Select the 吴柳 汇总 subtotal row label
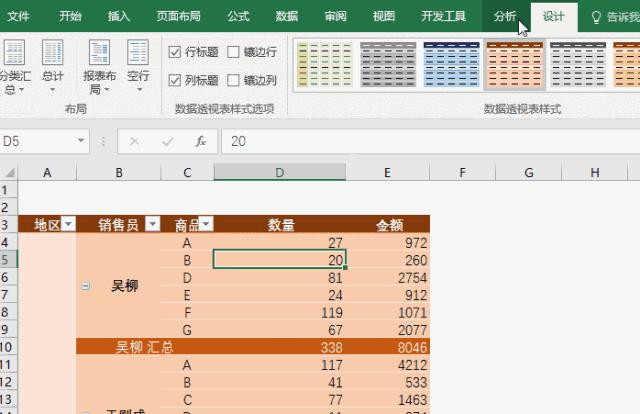640x414 pixels. coord(144,347)
